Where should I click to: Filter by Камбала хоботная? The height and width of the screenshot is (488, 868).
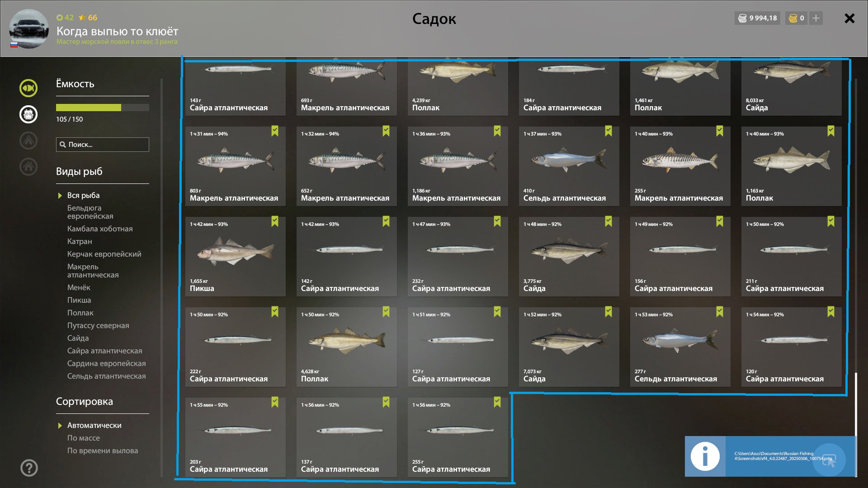pyautogui.click(x=100, y=229)
